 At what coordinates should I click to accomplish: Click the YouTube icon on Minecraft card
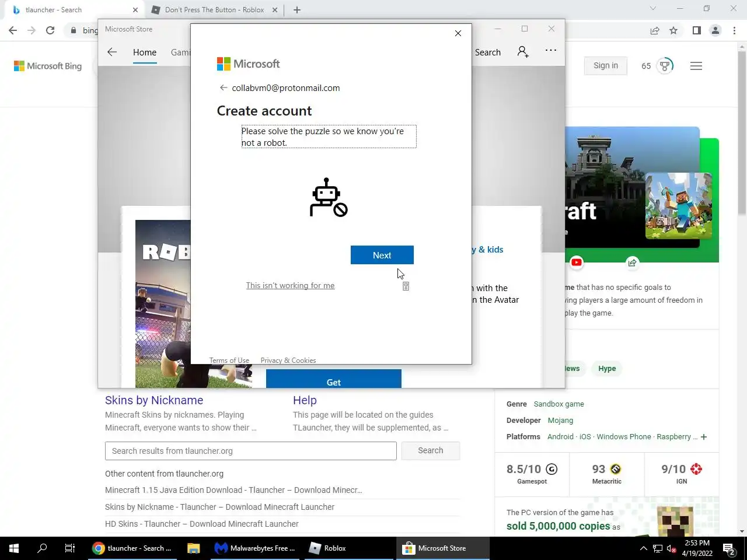tap(577, 262)
